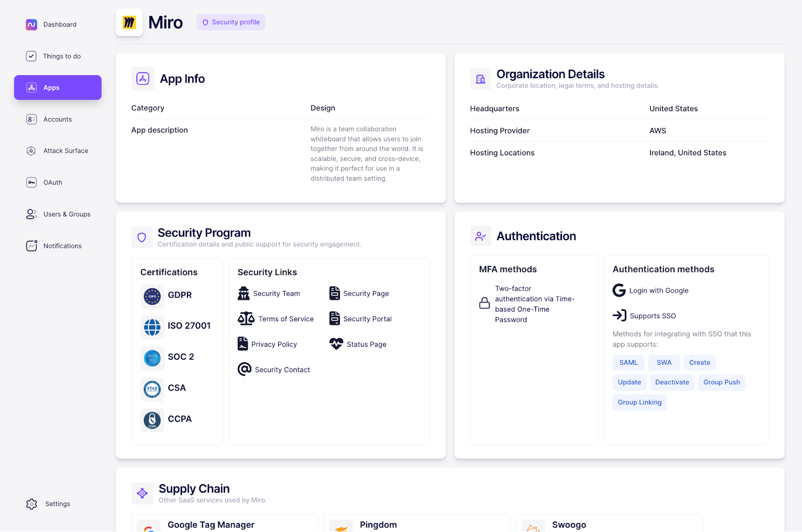Click the Google logo beside Login with Google
Screen dimensions: 802x532
tap(619, 291)
